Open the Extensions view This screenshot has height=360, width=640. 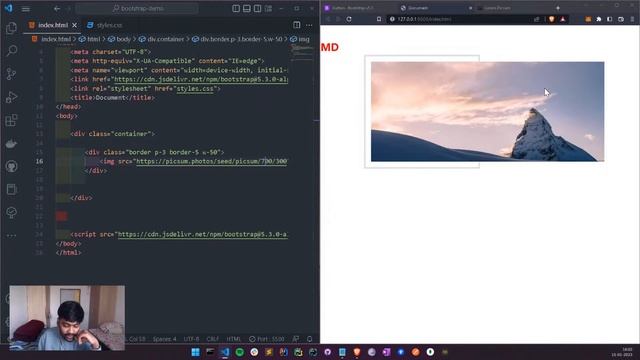coord(11,120)
